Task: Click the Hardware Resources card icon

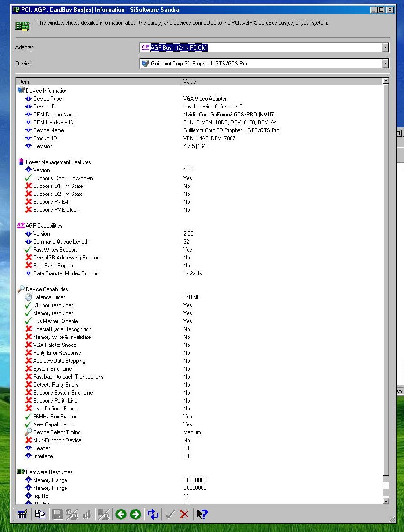Action: coord(21,472)
